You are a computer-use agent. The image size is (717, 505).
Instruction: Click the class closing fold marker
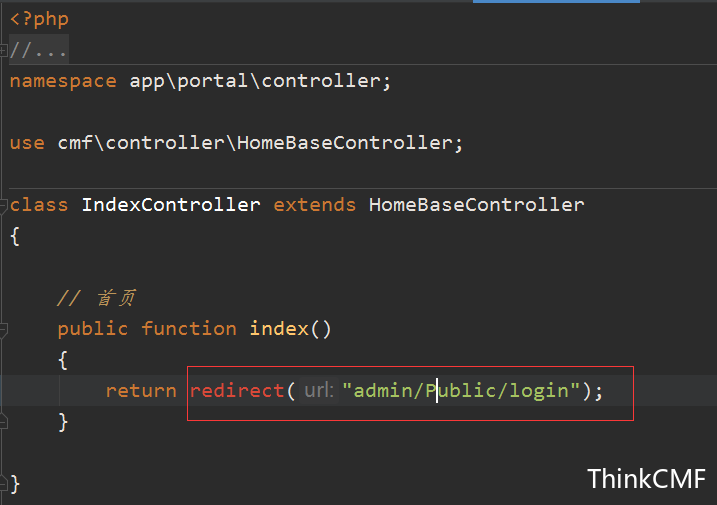(x=5, y=484)
